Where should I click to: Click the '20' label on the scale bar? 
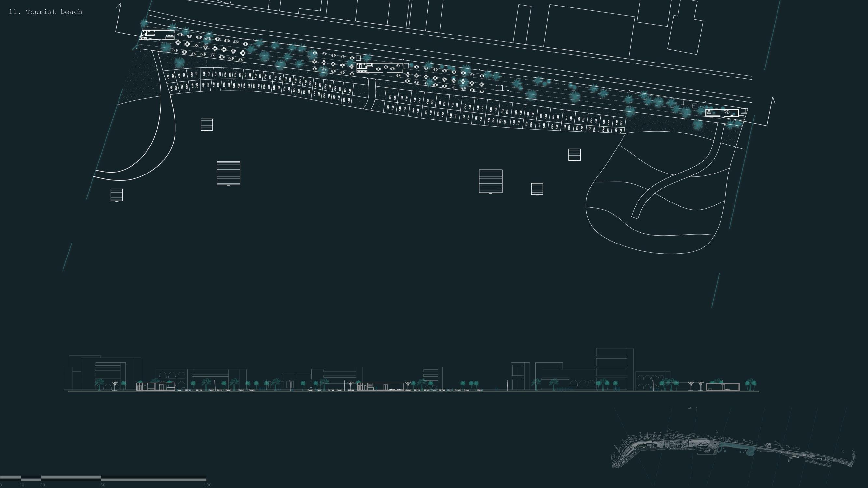pos(42,485)
